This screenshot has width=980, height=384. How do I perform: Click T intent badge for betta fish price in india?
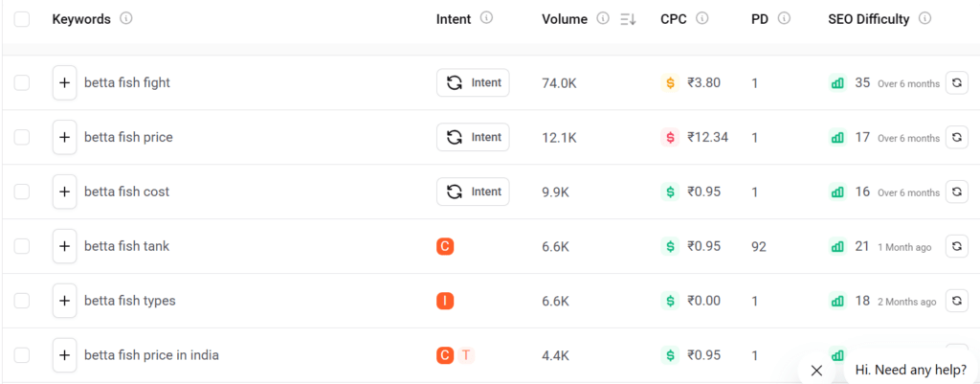[x=466, y=355]
